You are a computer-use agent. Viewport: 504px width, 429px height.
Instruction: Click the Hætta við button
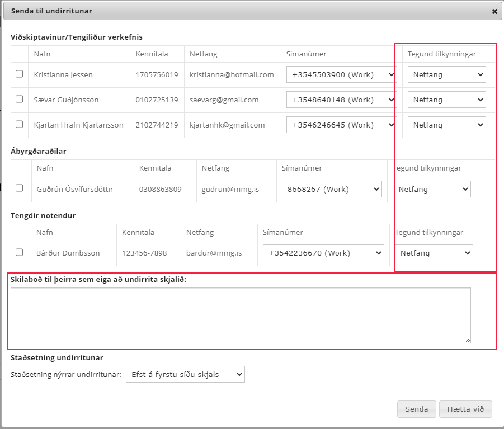coord(465,409)
